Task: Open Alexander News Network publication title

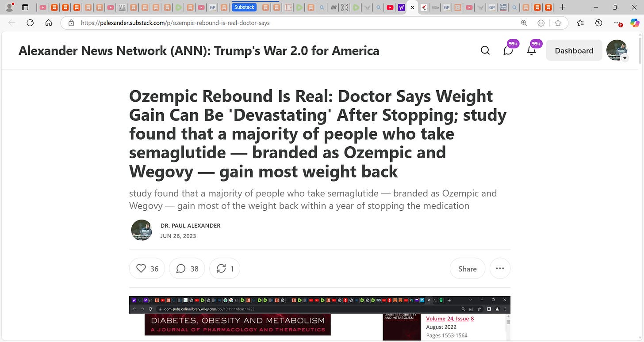Action: point(199,51)
